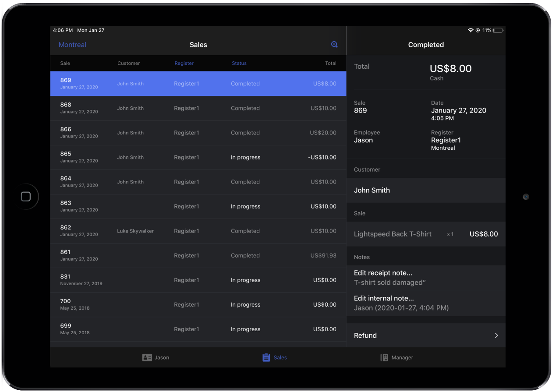The width and height of the screenshot is (552, 392).
Task: Select sale 862 Luke Skywalker row
Action: [198, 231]
